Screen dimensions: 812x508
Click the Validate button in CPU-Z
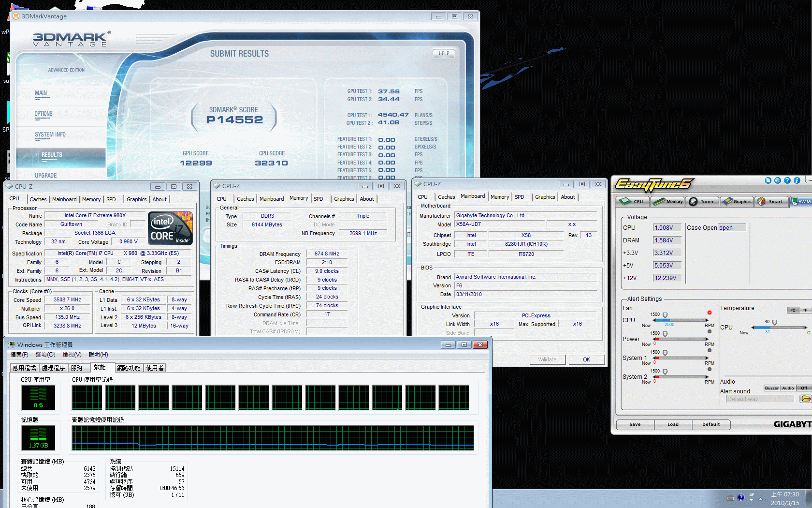tap(547, 359)
